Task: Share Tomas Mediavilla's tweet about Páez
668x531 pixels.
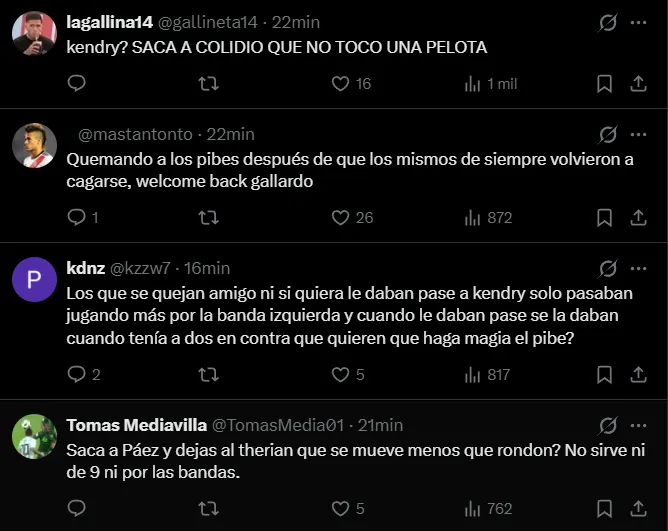Action: click(639, 508)
